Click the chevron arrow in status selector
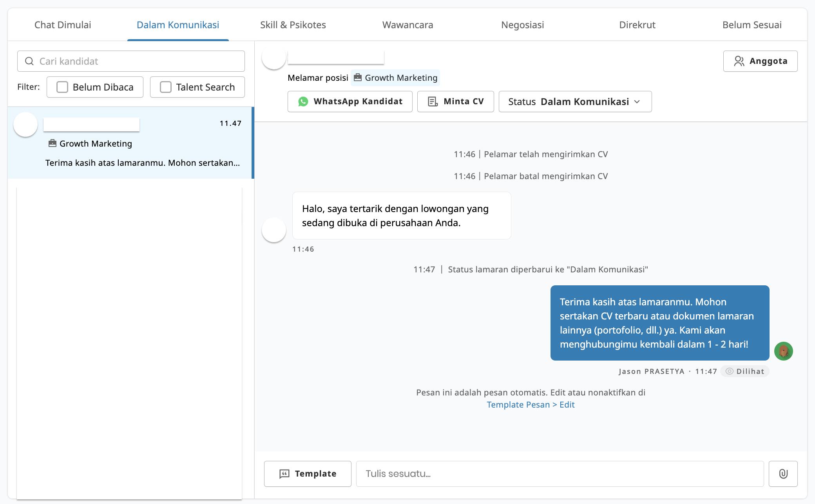This screenshot has height=504, width=815. pyautogui.click(x=637, y=102)
